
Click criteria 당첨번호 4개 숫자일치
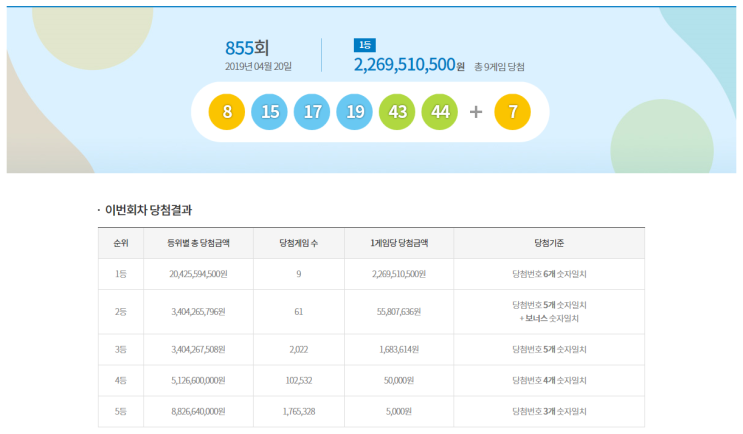point(549,380)
